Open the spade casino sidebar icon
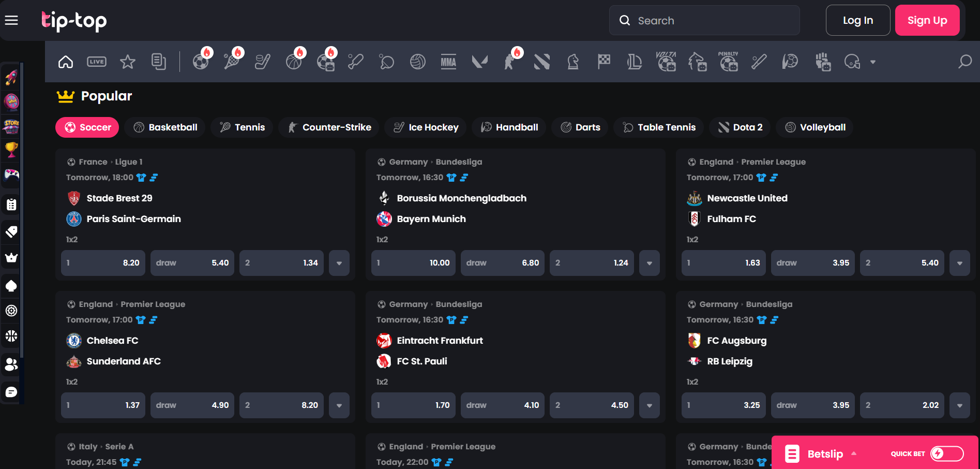 tap(11, 286)
